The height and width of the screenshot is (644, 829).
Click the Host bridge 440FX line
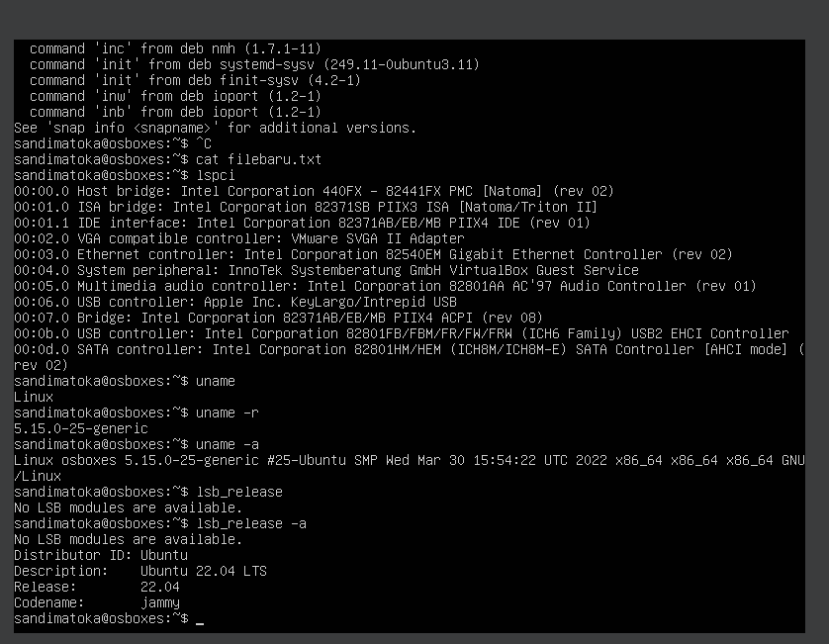(x=314, y=191)
